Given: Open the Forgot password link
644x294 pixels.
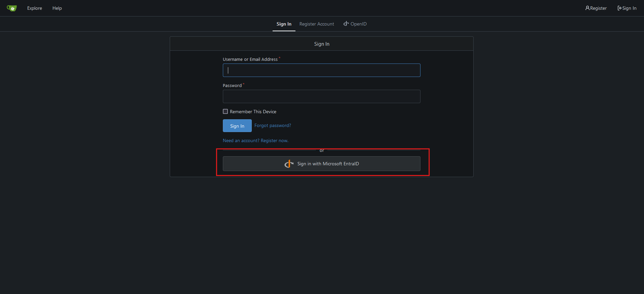Looking at the screenshot, I should click(273, 125).
